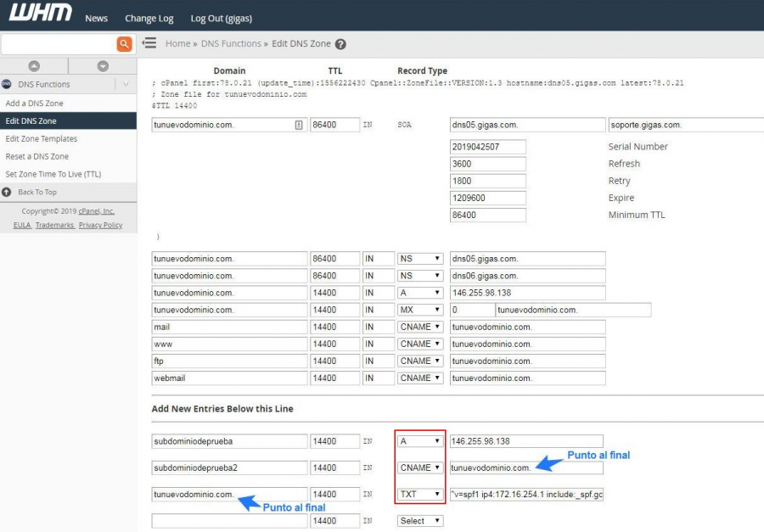Open record type dropdown for the 146.255.98.138 A record
This screenshot has width=764, height=532.
(x=420, y=293)
